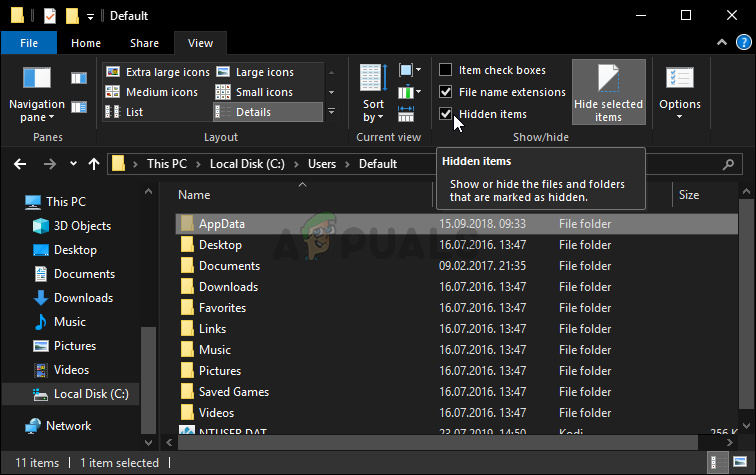This screenshot has width=756, height=475.
Task: Select Medium icons layout
Action: (x=151, y=92)
